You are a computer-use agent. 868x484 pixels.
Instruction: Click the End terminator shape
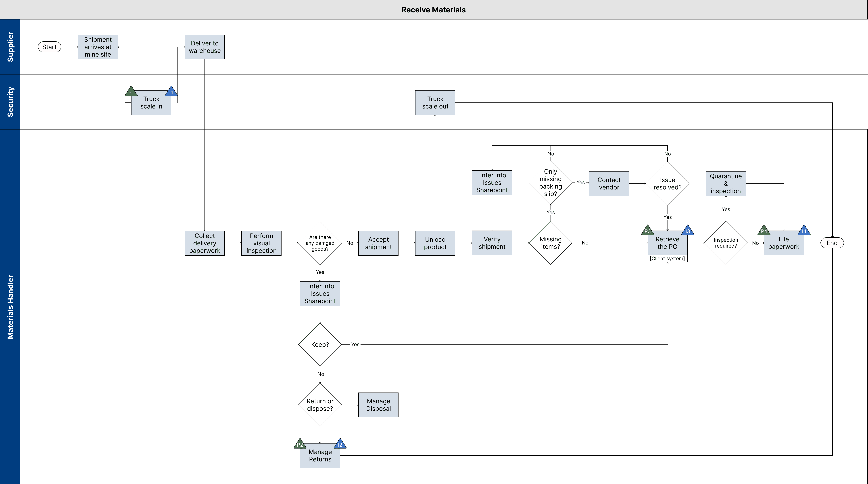(832, 243)
